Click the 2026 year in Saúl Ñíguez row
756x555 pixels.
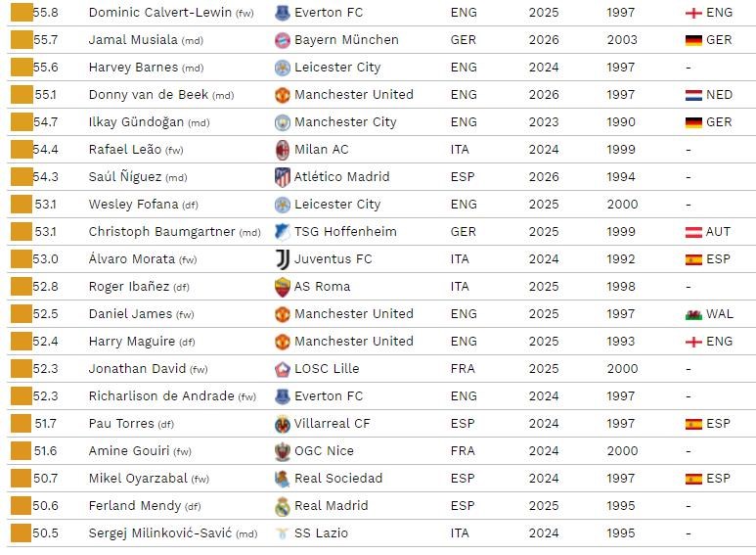click(544, 177)
